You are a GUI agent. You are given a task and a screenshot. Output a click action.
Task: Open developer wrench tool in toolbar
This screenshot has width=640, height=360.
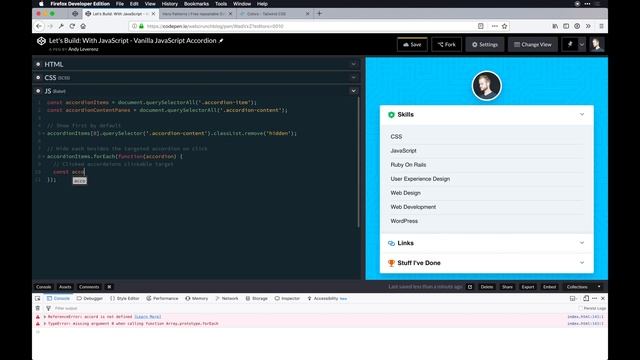pos(61,26)
